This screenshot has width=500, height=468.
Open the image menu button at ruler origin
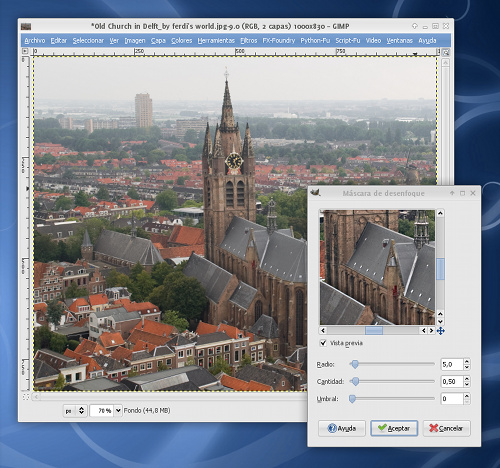25,51
